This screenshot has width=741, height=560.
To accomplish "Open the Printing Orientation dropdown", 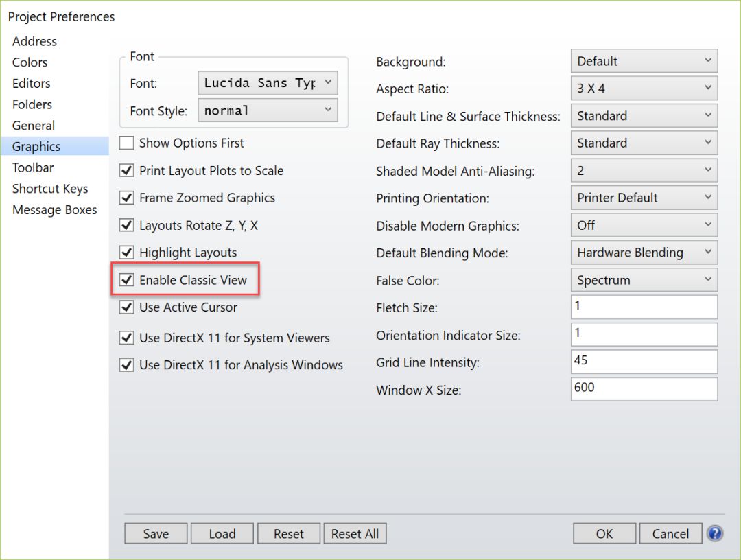I will tap(644, 198).
